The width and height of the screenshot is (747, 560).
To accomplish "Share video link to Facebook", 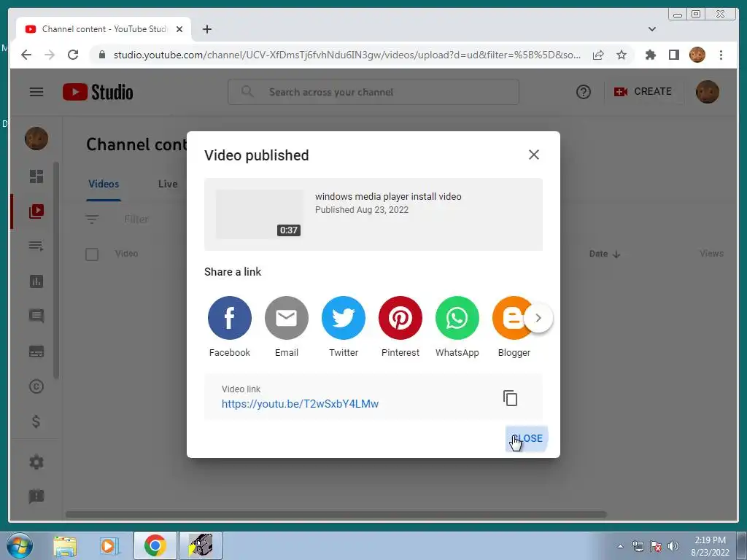I will pos(229,318).
